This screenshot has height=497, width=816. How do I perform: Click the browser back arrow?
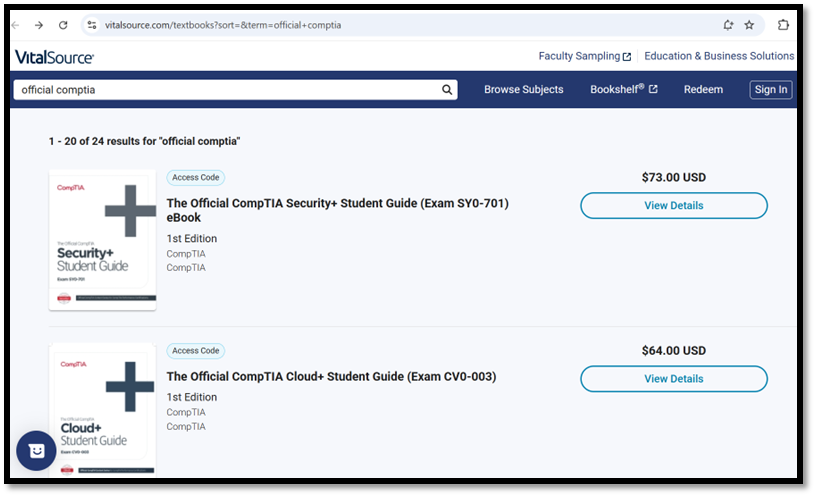16,25
